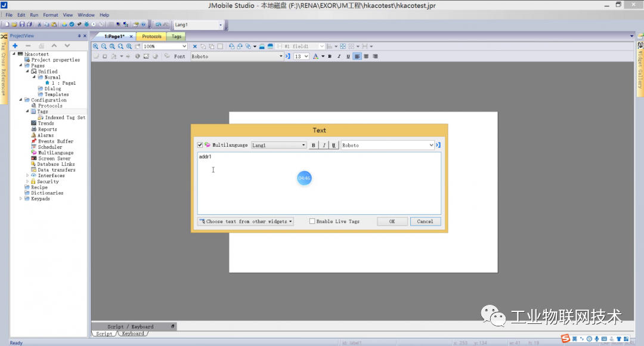Toggle bold text formatting in the Text dialog
Image resolution: width=644 pixels, height=346 pixels.
click(x=313, y=145)
